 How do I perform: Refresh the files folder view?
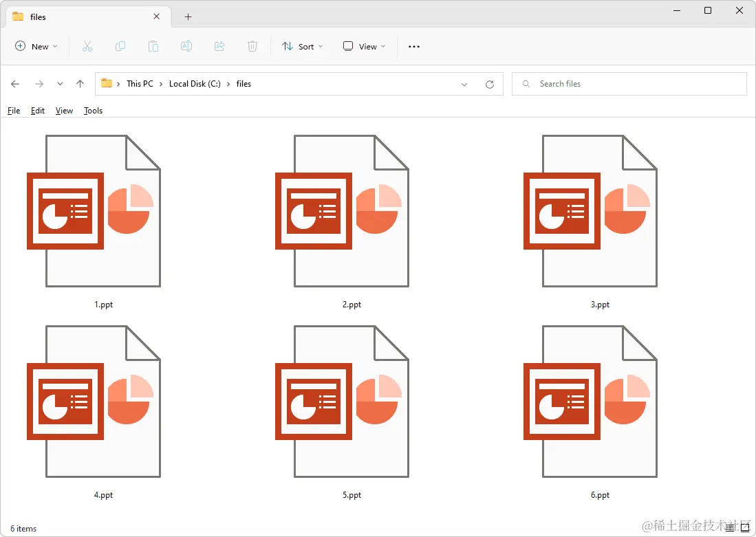click(489, 85)
